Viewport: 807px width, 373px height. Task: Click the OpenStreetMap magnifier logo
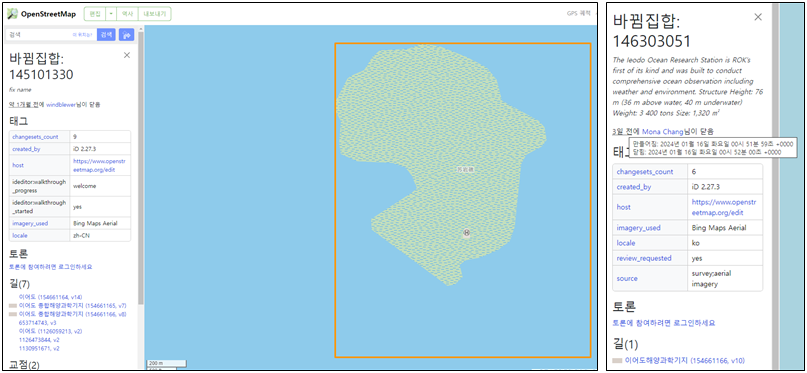pyautogui.click(x=13, y=14)
